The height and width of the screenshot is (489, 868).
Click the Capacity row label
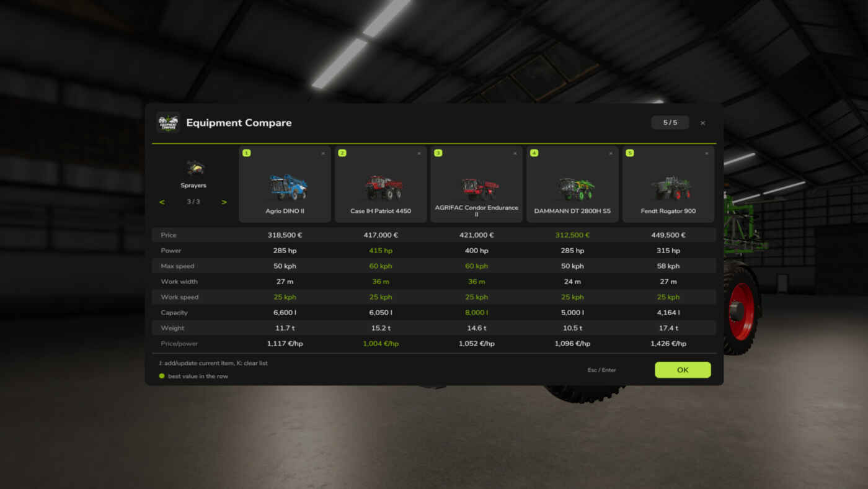tap(174, 313)
